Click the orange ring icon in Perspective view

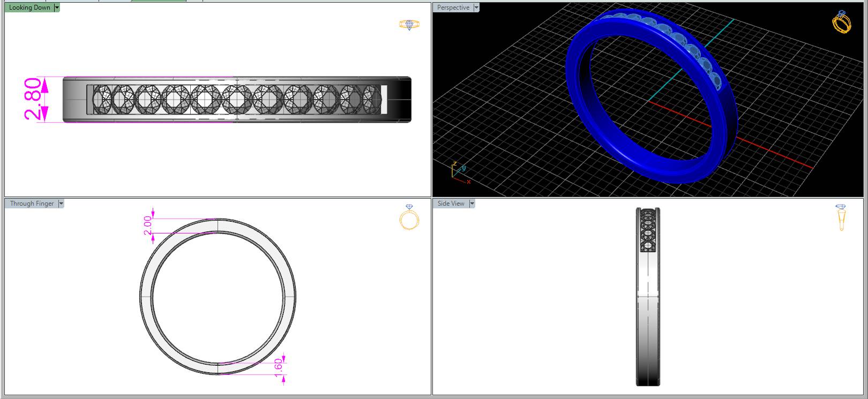coord(842,22)
